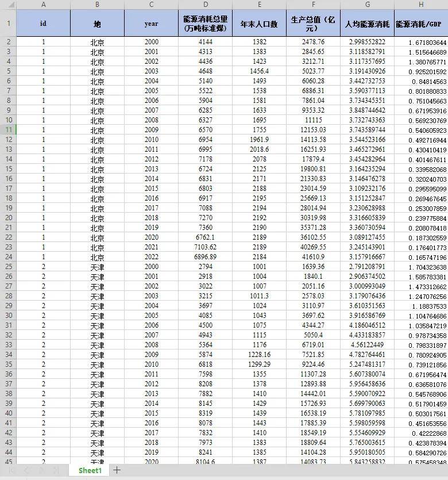Select cell with value 0.84814563

[x=421, y=81]
